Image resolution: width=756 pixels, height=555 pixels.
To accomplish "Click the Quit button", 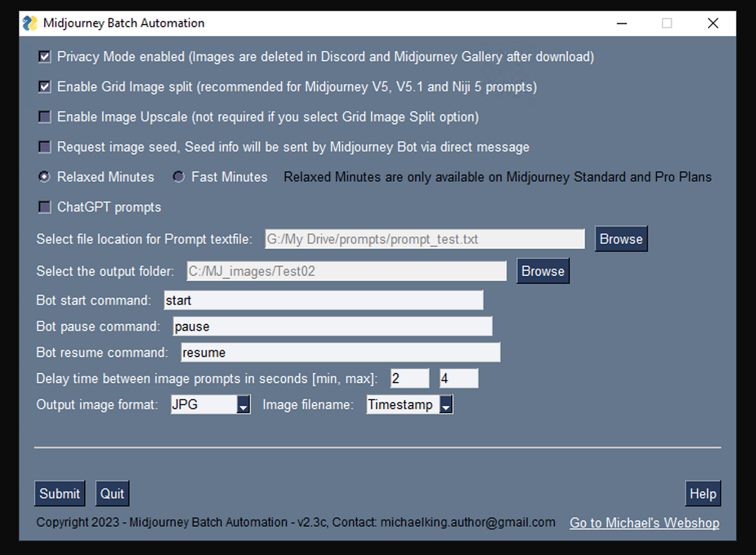I will (x=112, y=493).
